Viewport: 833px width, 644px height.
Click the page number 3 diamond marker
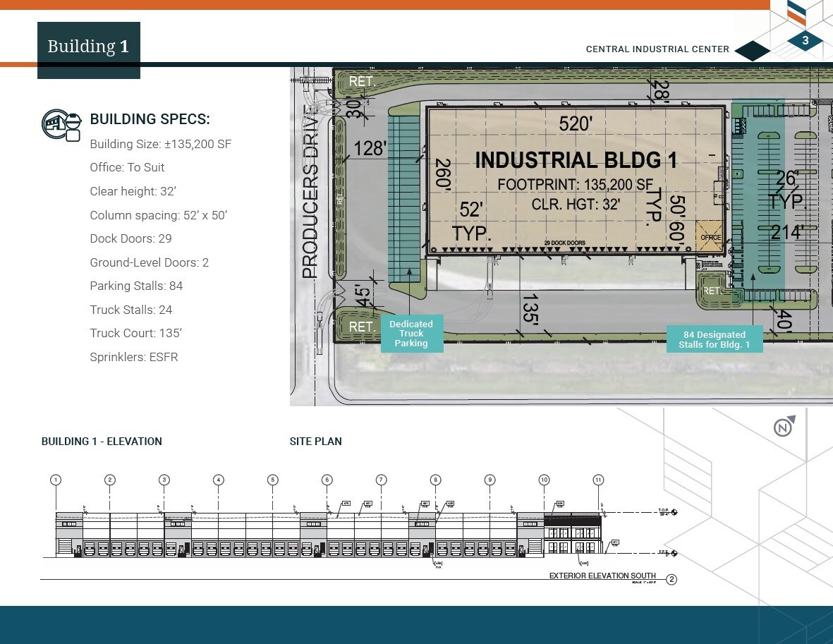click(x=805, y=42)
